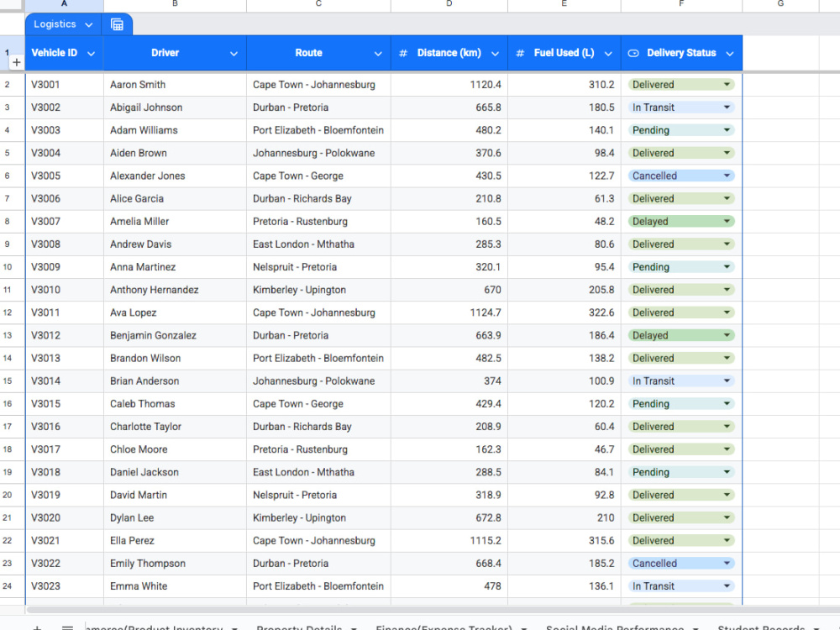The height and width of the screenshot is (630, 840).
Task: Open the Fuel Used (L) column dropdown arrow
Action: [608, 54]
